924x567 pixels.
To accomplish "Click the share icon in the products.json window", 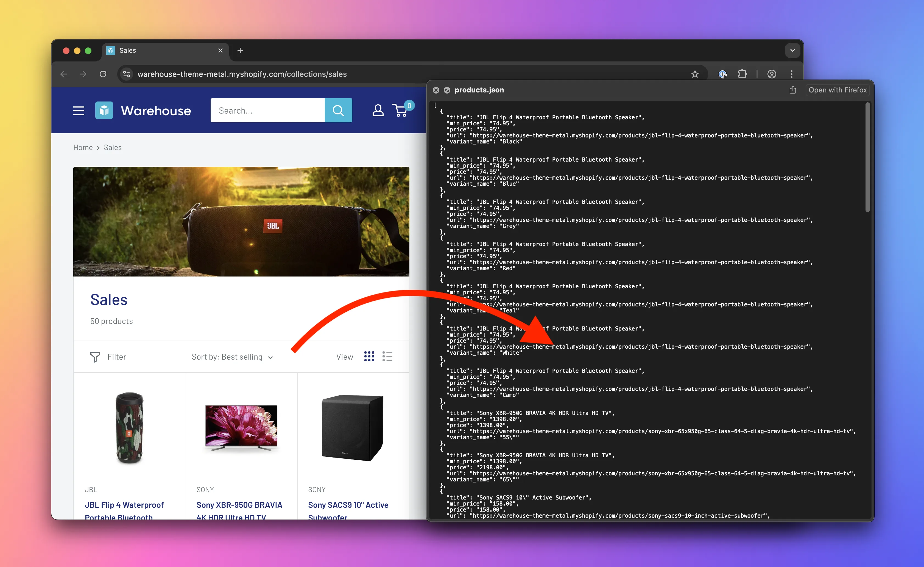I will point(792,90).
